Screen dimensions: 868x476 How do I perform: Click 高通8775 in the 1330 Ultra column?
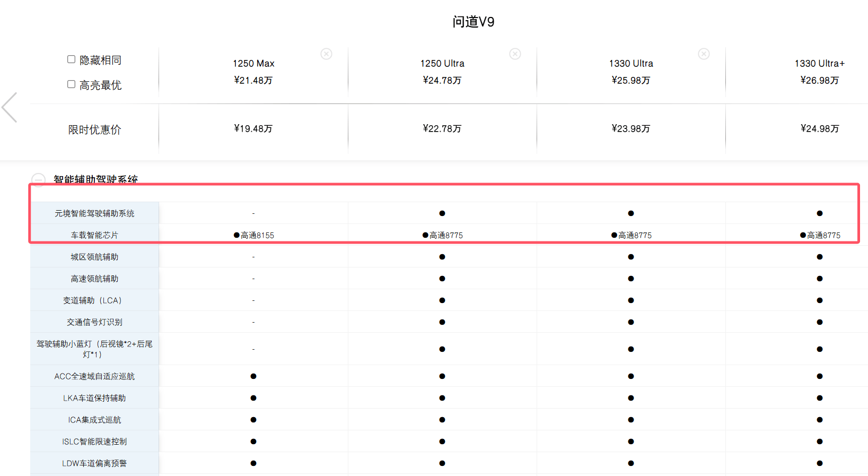tap(632, 235)
